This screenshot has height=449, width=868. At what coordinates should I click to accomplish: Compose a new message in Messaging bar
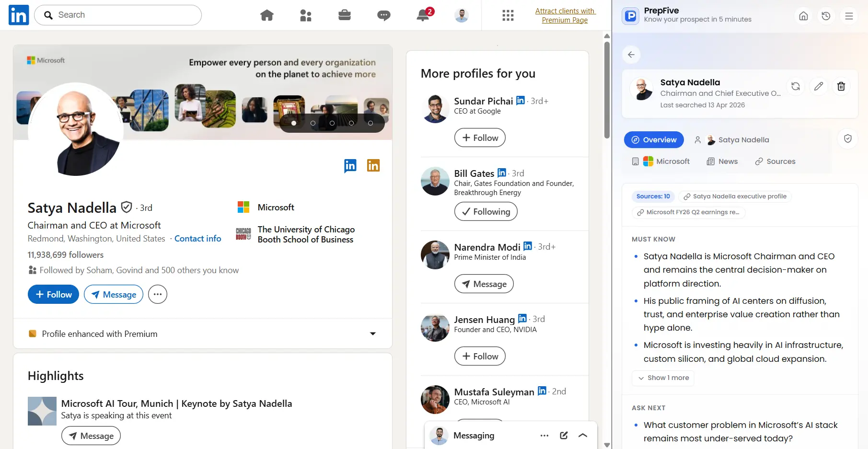coord(564,435)
